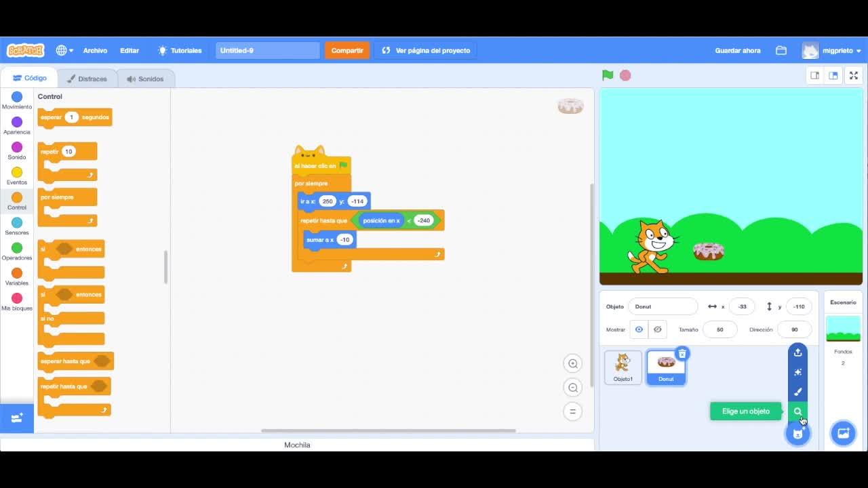Select the Control block category
Image resolution: width=868 pixels, height=488 pixels.
tap(17, 201)
